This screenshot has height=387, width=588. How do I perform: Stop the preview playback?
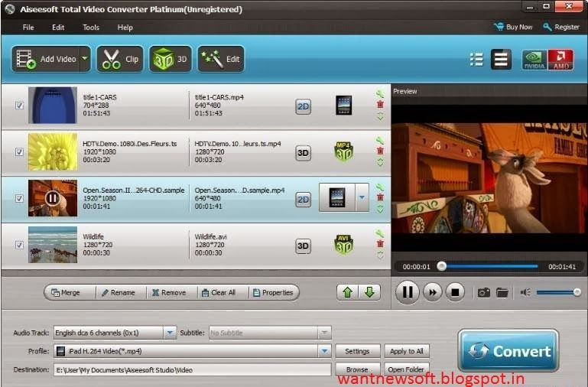coord(455,292)
